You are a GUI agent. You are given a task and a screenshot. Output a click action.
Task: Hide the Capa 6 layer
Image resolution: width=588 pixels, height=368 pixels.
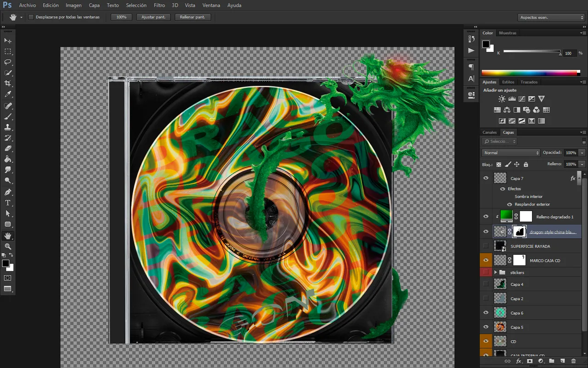[486, 313]
